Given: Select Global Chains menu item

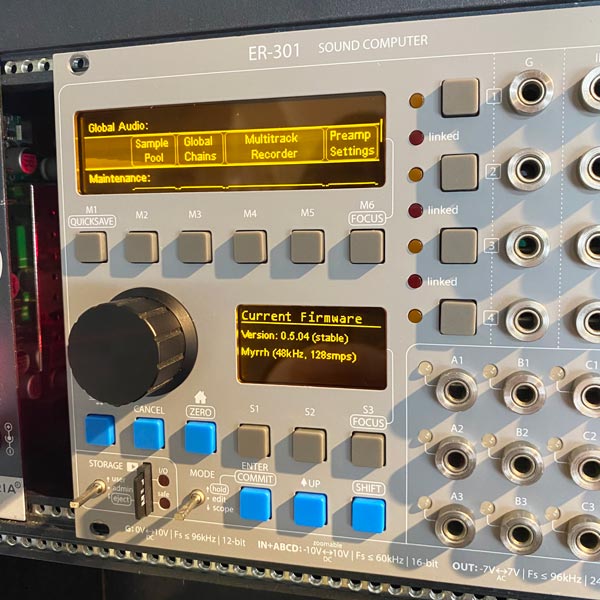Looking at the screenshot, I should 200,148.
